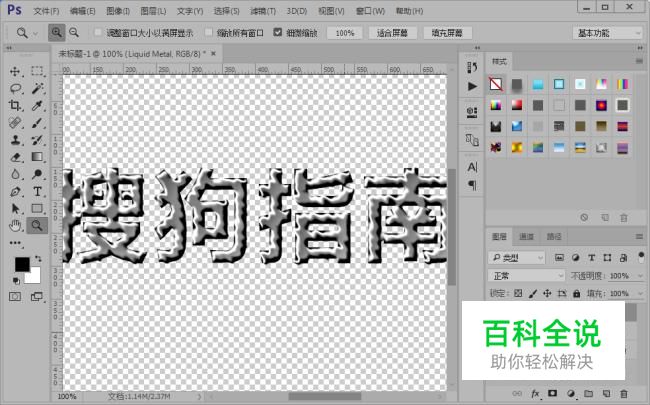Select the Pen tool
The width and height of the screenshot is (650, 405).
(x=15, y=192)
